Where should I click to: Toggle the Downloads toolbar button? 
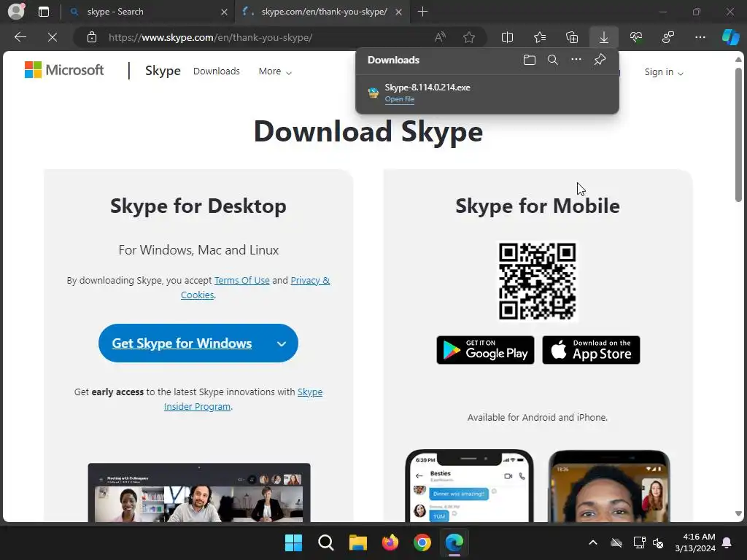click(603, 37)
